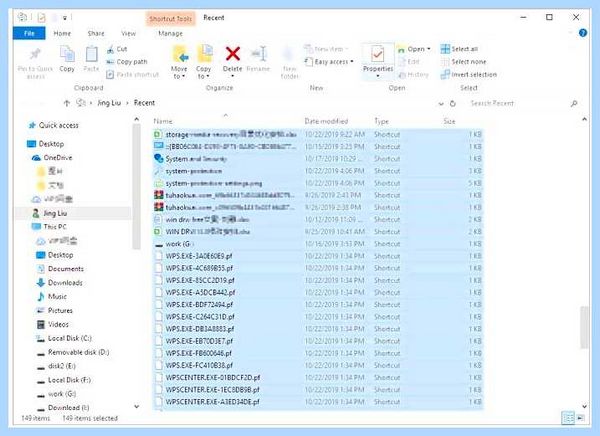Click the Shortcut Tools contextual tab
The width and height of the screenshot is (600, 436).
170,18
